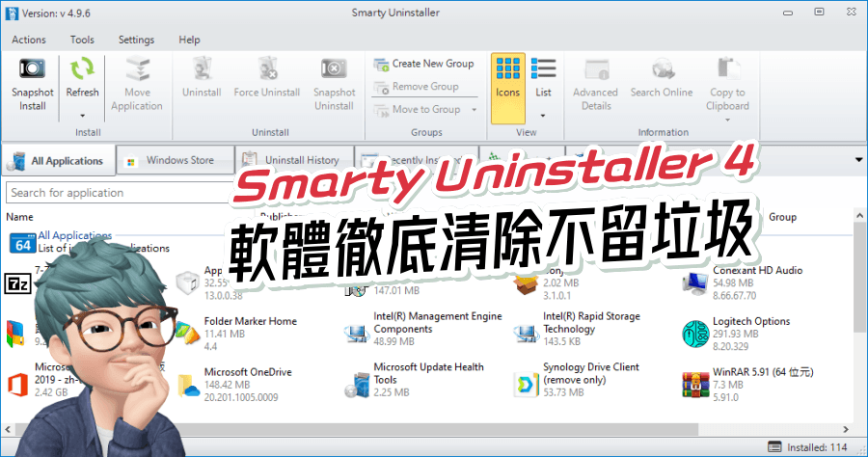Viewport: 868px width, 457px height.
Task: Select the All Applications tab
Action: (x=58, y=160)
